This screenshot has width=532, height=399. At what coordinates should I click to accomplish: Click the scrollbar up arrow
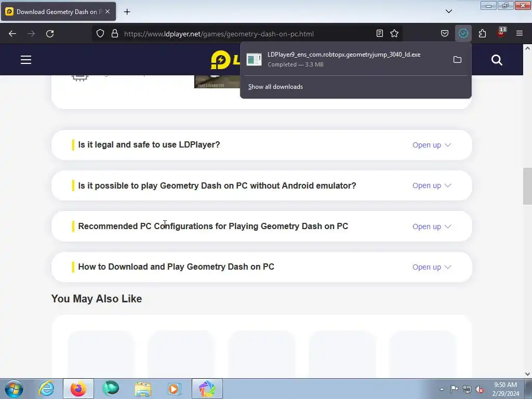tap(527, 48)
